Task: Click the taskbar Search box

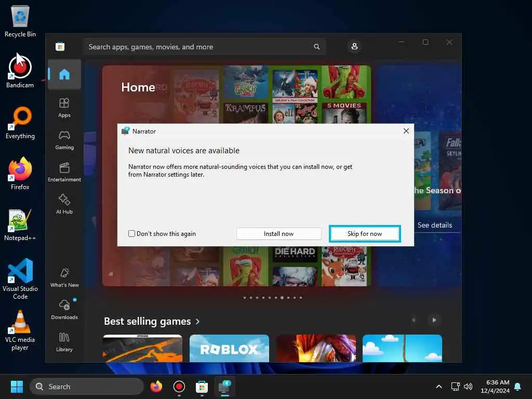Action: coord(87,387)
